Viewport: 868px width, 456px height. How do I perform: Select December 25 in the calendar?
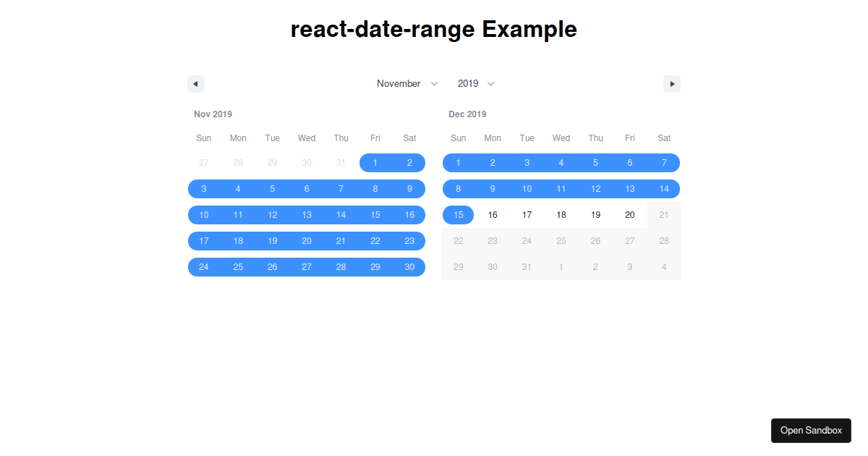coord(561,240)
